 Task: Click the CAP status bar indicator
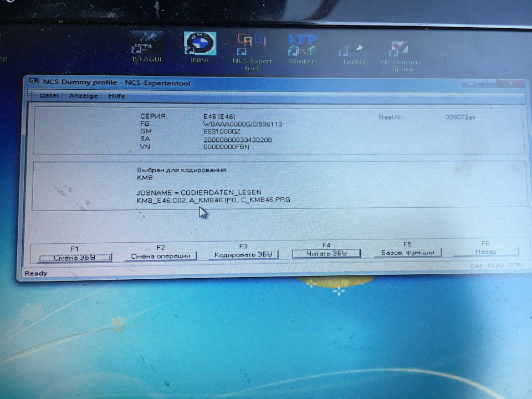coord(477,265)
